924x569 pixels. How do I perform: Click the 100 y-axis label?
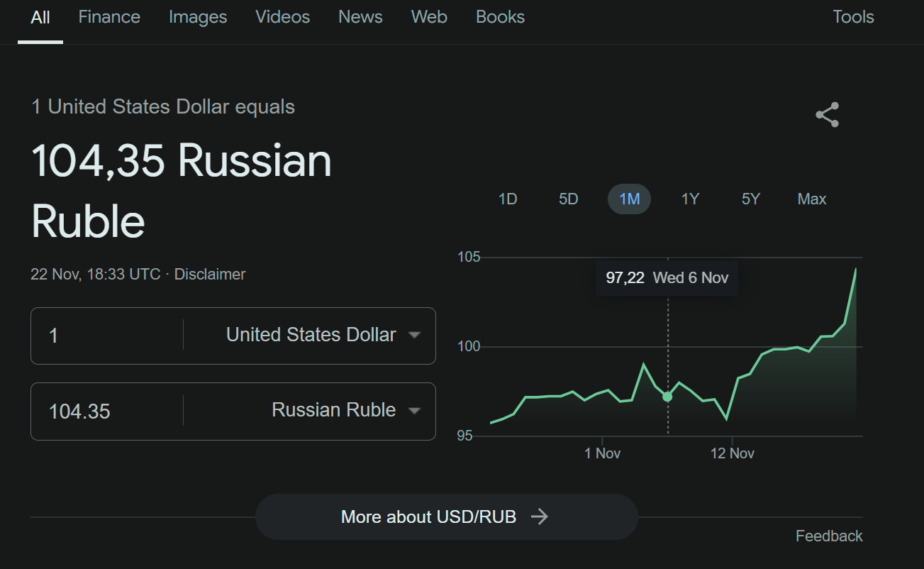coord(469,347)
